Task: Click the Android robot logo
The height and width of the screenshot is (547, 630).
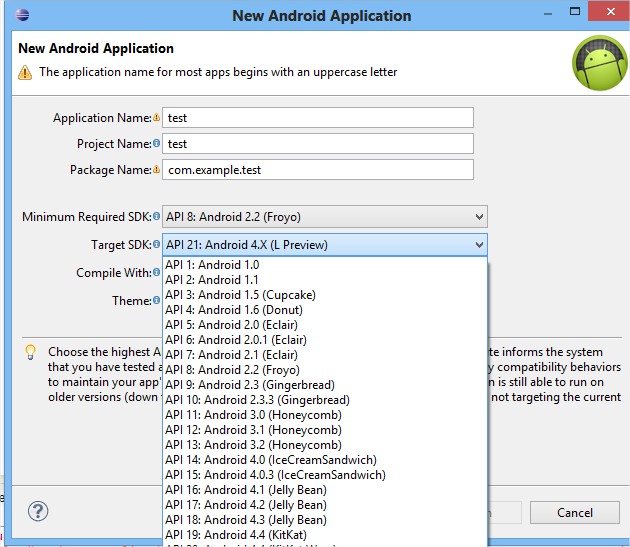Action: [600, 63]
